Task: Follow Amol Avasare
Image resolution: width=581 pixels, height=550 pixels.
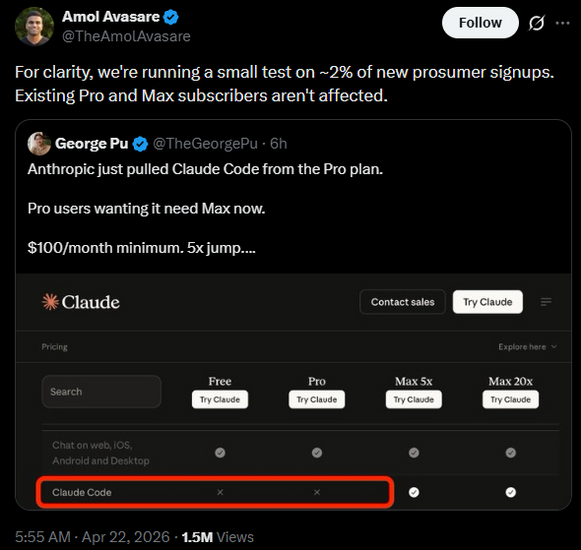Action: click(480, 23)
